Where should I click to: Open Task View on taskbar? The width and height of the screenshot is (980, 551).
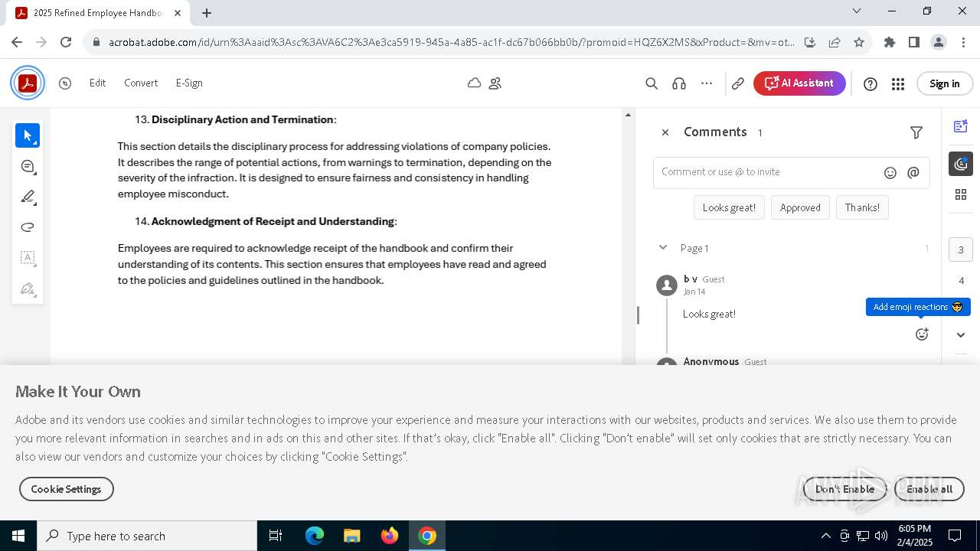tap(276, 536)
